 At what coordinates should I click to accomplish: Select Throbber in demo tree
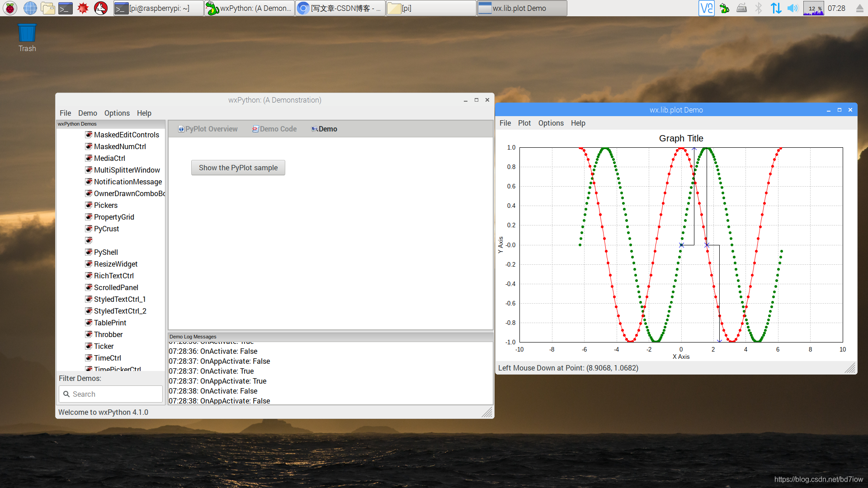tap(108, 334)
